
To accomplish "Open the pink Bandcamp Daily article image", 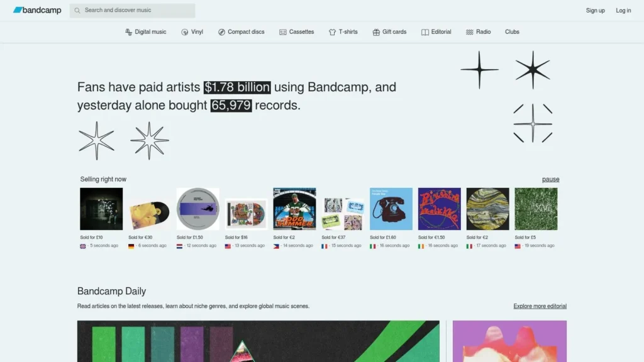I will [509, 341].
